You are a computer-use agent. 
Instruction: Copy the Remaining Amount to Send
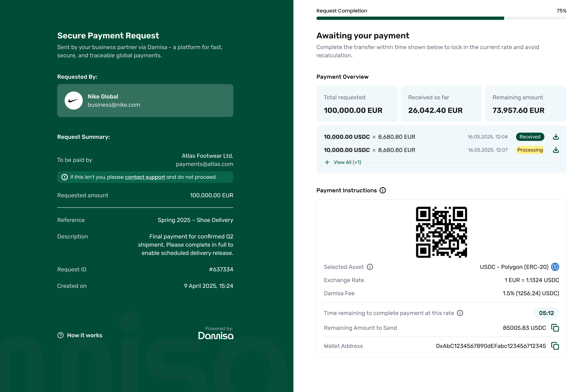tap(555, 328)
